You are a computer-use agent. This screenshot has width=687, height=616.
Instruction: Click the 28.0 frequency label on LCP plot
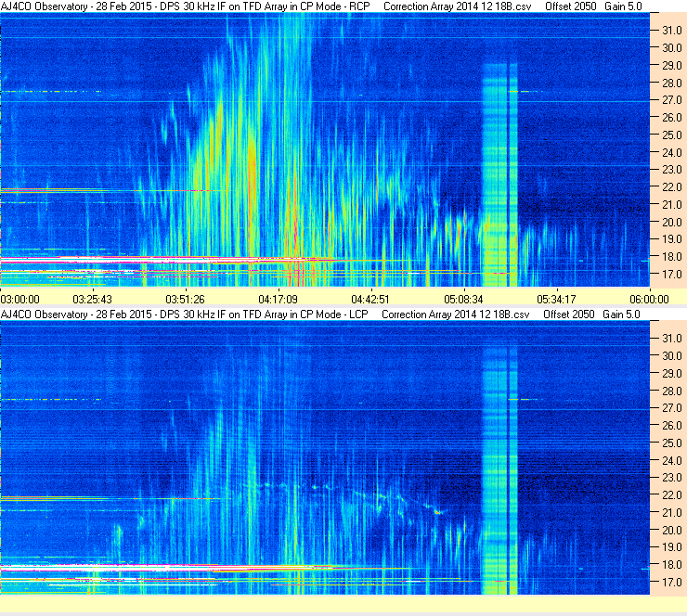[672, 391]
